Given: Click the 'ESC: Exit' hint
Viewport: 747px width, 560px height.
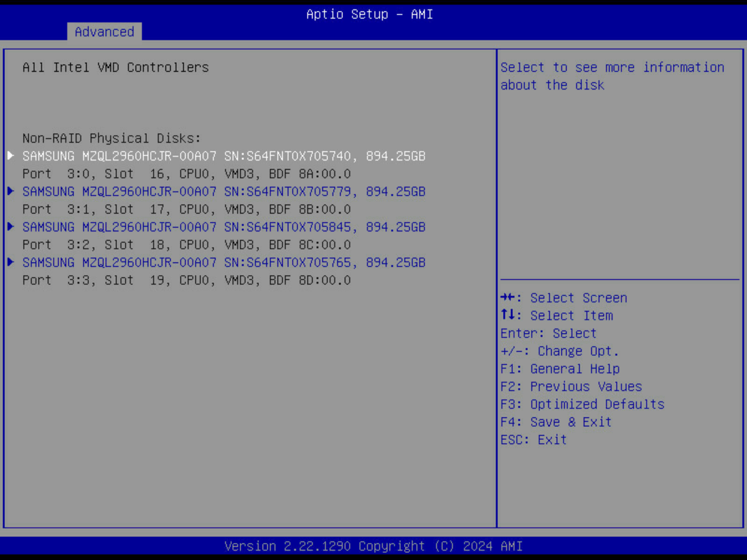Looking at the screenshot, I should click(534, 440).
